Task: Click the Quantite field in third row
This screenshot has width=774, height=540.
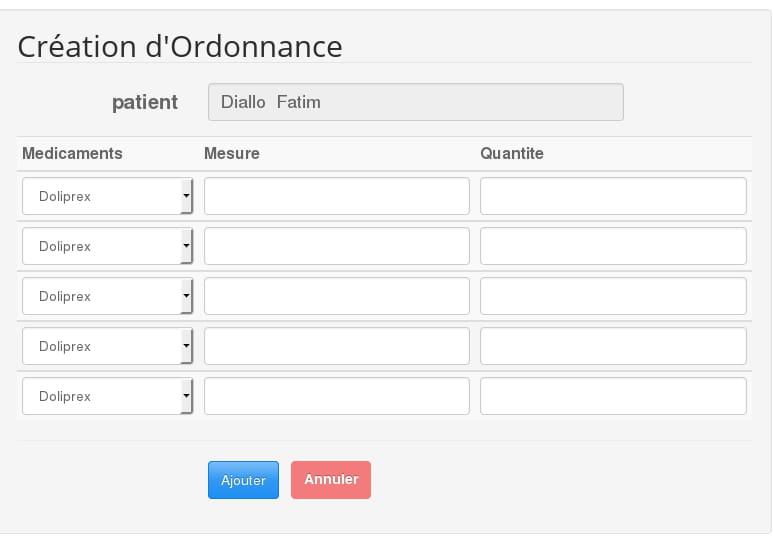Action: (613, 296)
